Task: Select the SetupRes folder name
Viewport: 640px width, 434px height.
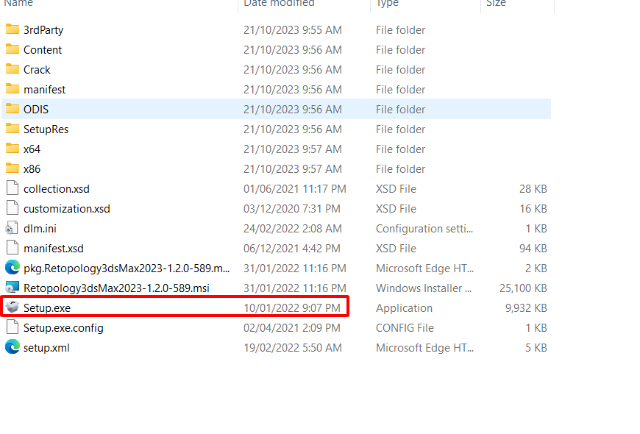Action: point(46,129)
